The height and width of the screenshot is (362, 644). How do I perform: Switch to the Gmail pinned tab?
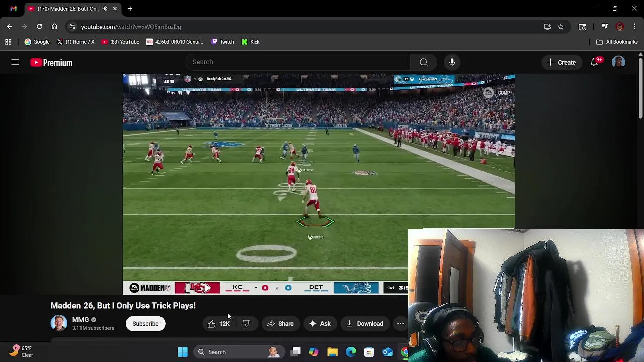[x=13, y=9]
